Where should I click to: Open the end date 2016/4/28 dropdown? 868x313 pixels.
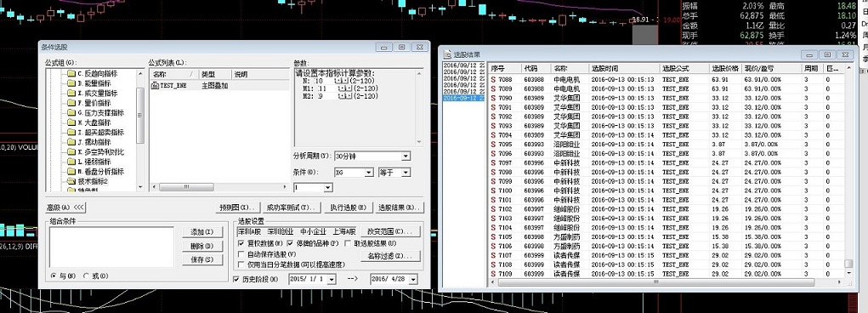point(412,280)
